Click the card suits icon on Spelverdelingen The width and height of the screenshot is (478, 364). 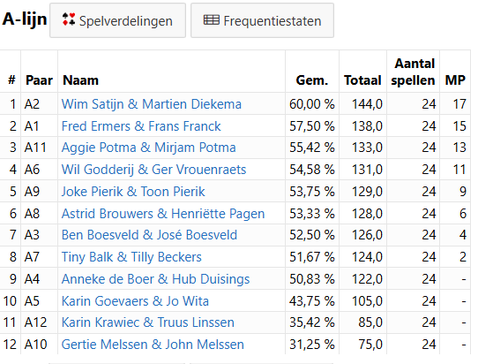click(x=69, y=19)
